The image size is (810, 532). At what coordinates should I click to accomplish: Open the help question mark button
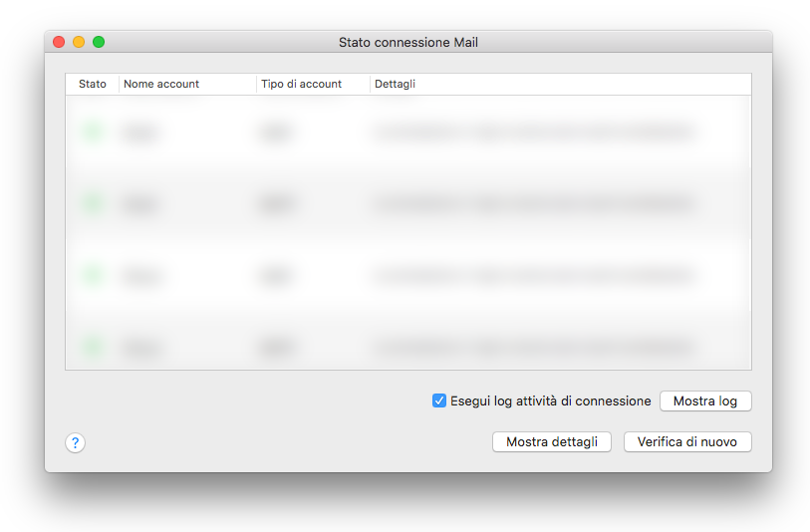tap(75, 442)
